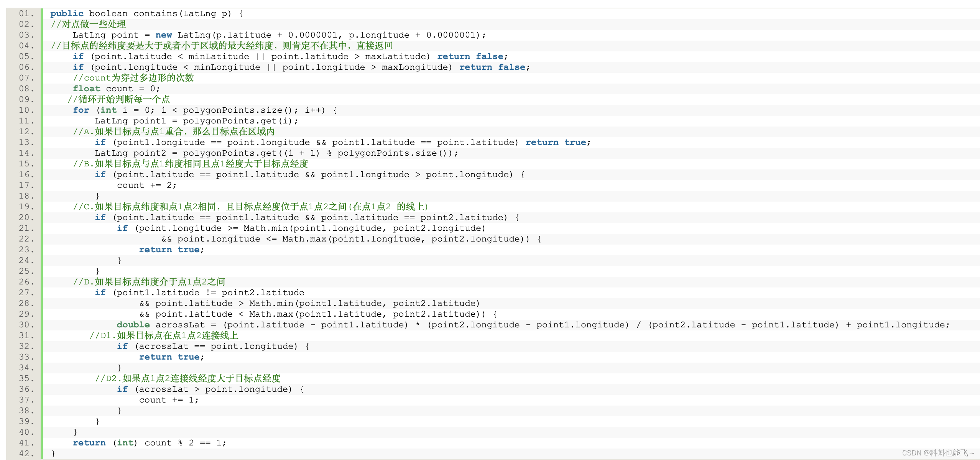Click 'return (int) count % 2 == 1;' line
This screenshot has height=460, width=980.
(150, 443)
